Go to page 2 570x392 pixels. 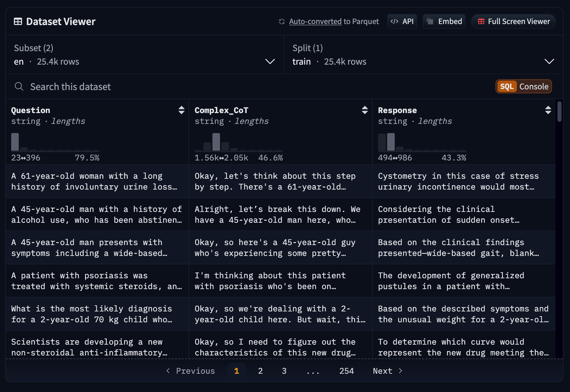(260, 371)
